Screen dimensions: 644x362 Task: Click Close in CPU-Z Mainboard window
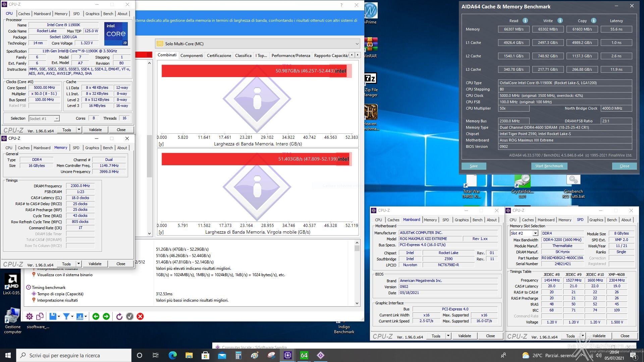tap(490, 336)
